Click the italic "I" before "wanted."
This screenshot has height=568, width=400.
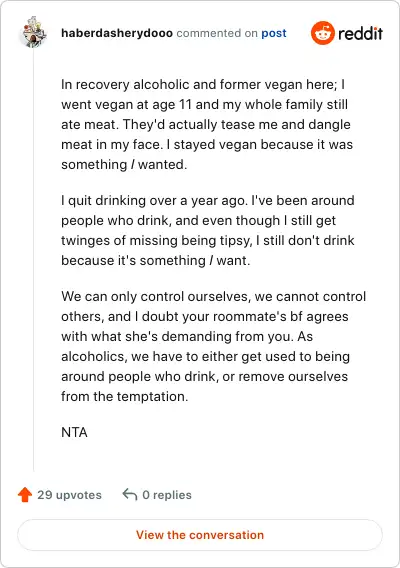click(x=133, y=164)
